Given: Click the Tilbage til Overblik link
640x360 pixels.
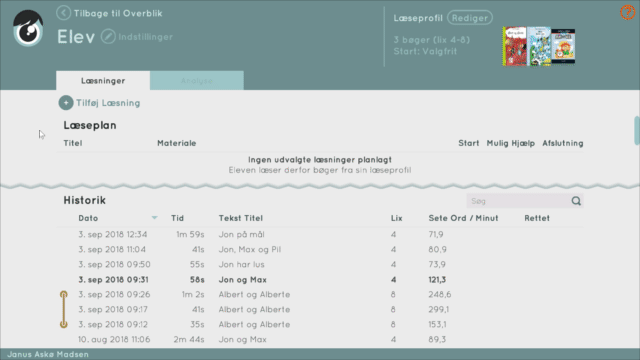Looking at the screenshot, I should click(118, 13).
